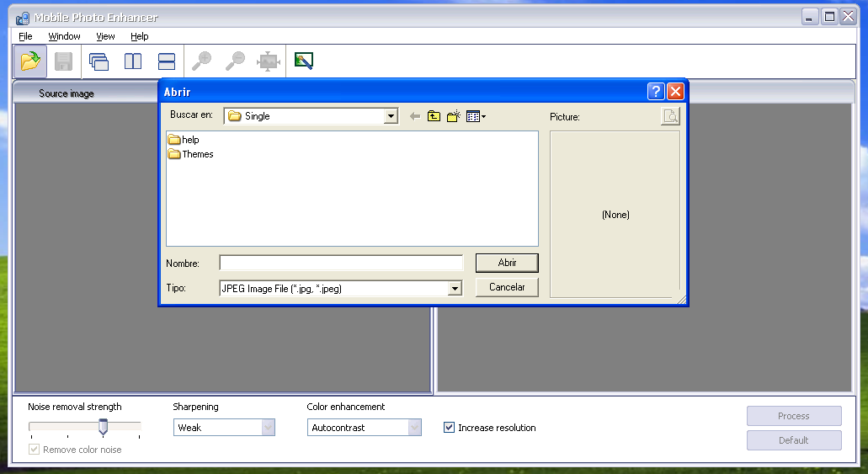Click the picture options toolbar icon
The width and height of the screenshot is (868, 474).
tap(304, 61)
